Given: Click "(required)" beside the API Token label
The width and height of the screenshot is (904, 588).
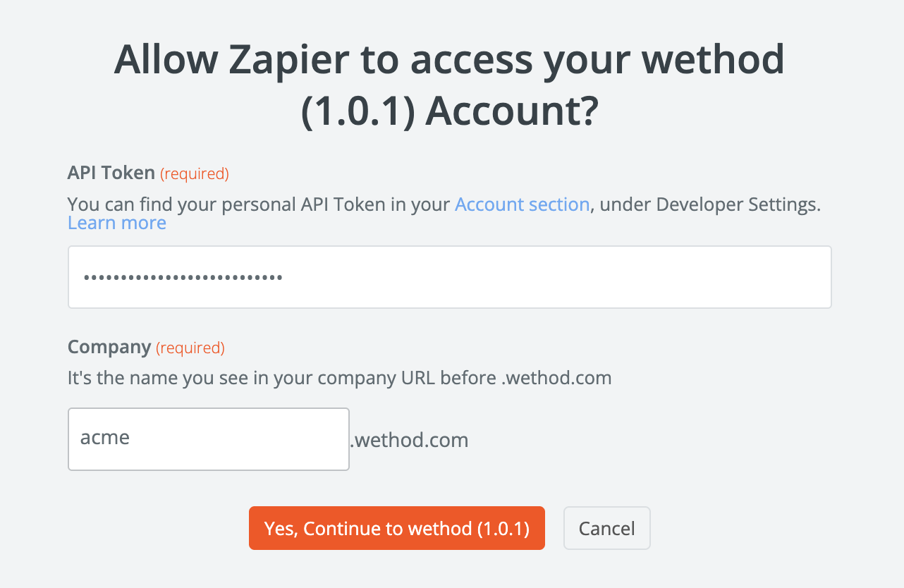Looking at the screenshot, I should tap(195, 173).
